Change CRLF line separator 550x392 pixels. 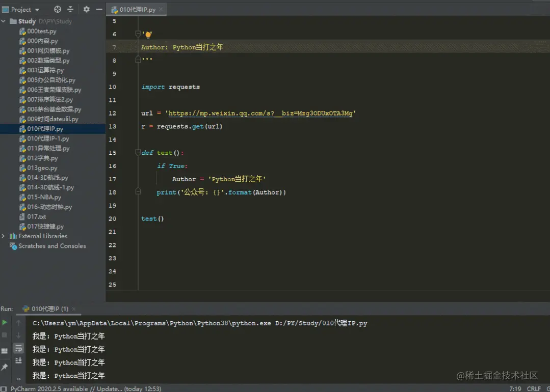click(534, 388)
